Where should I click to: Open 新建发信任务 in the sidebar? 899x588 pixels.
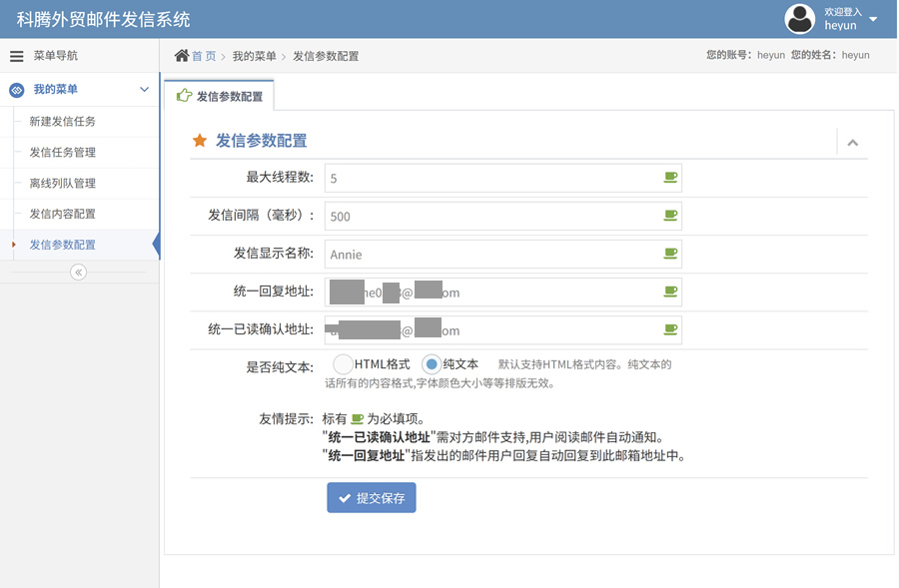(62, 122)
